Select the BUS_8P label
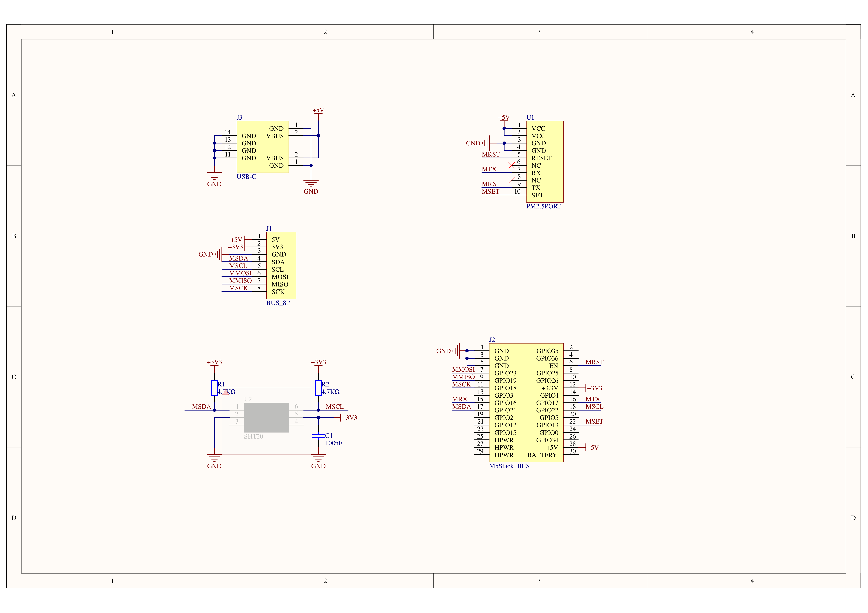Image resolution: width=868 pixels, height=613 pixels. click(x=278, y=303)
